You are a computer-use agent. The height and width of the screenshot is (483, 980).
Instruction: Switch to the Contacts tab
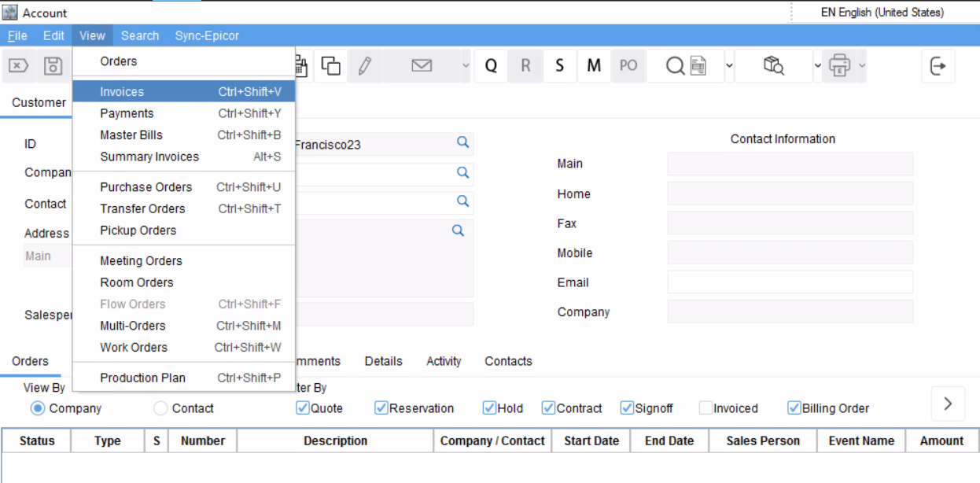click(x=508, y=361)
